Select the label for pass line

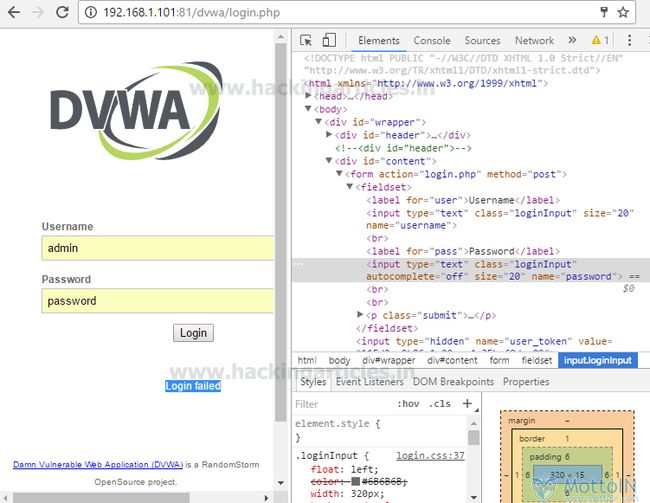tap(463, 251)
